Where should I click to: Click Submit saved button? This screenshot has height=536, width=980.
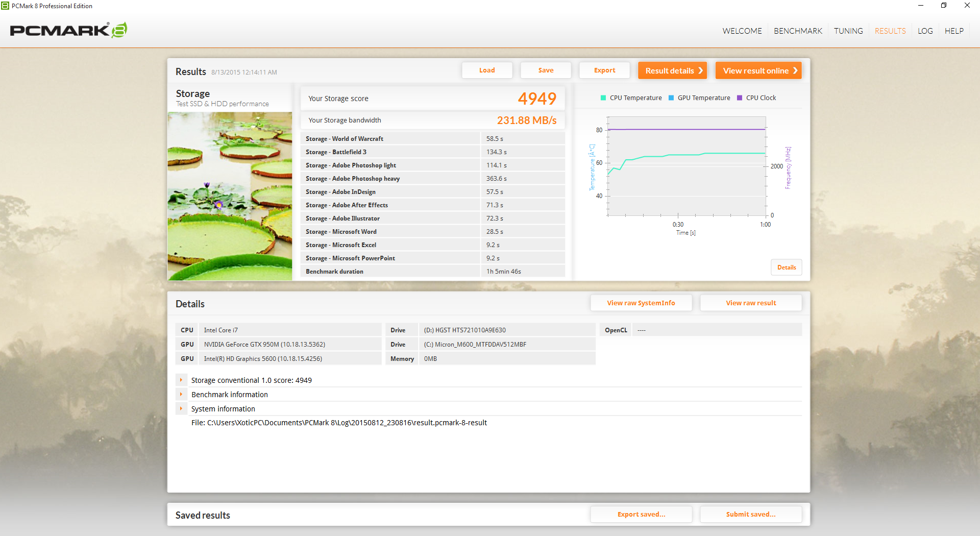click(751, 514)
